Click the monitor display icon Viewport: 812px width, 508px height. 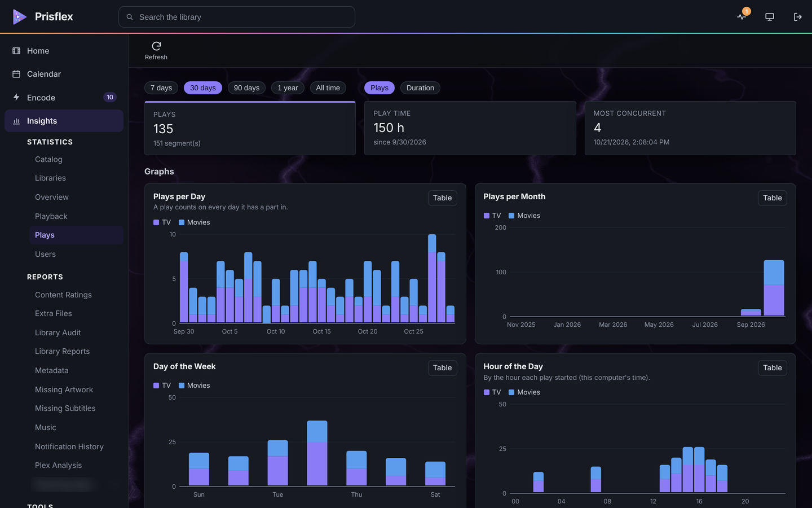tap(770, 17)
